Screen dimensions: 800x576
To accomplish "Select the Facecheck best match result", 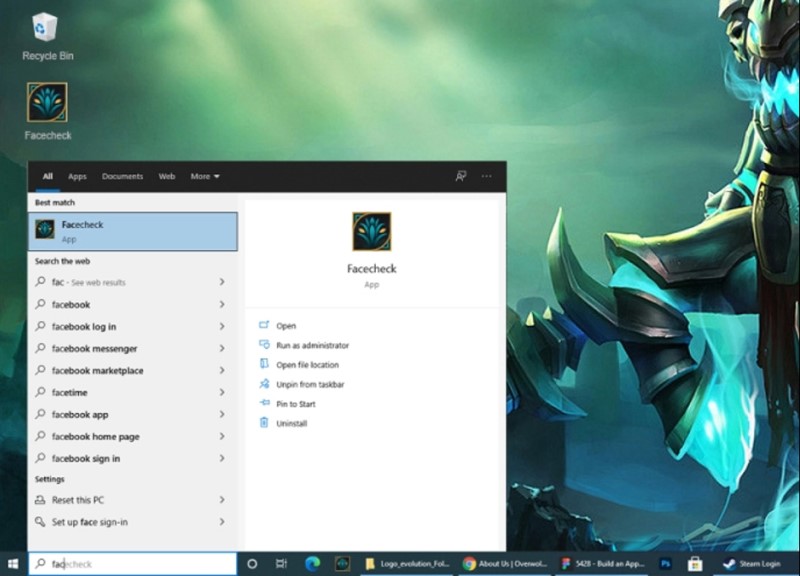I will pyautogui.click(x=132, y=231).
